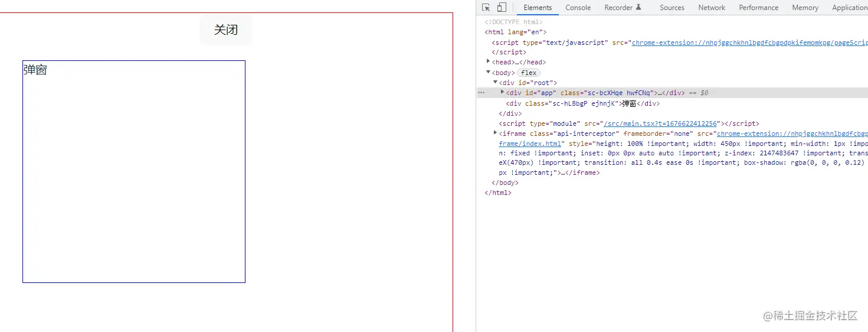
Task: Select the div class sc-hLBbgP node
Action: 582,103
